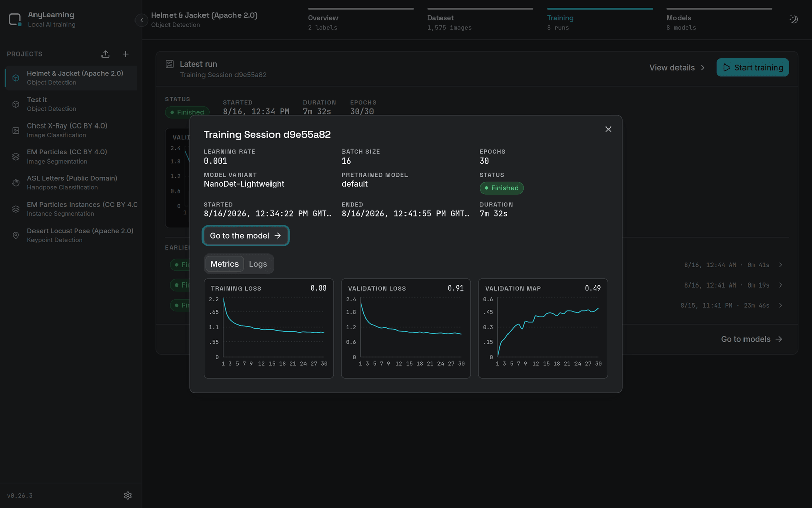Switch to the Metrics tab
812x508 pixels.
224,264
